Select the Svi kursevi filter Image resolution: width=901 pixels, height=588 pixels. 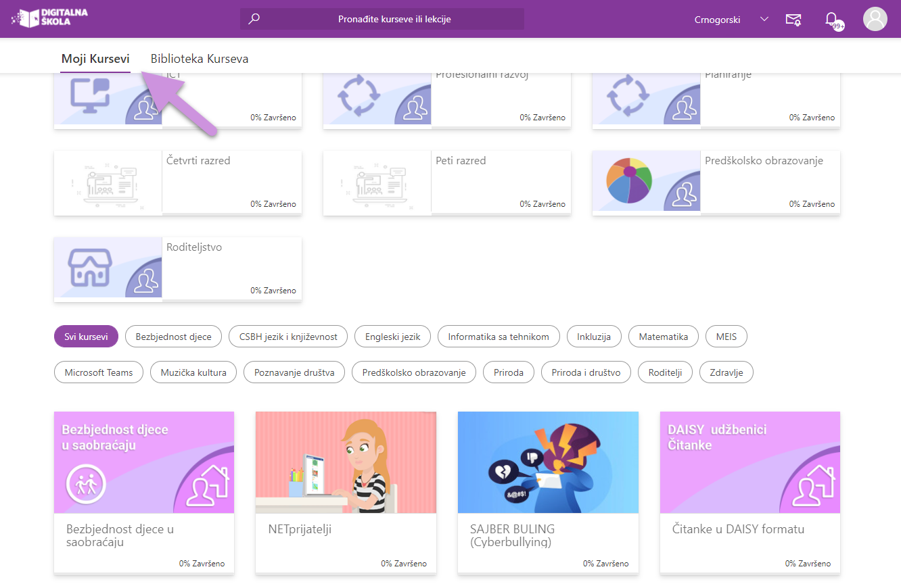tap(86, 337)
